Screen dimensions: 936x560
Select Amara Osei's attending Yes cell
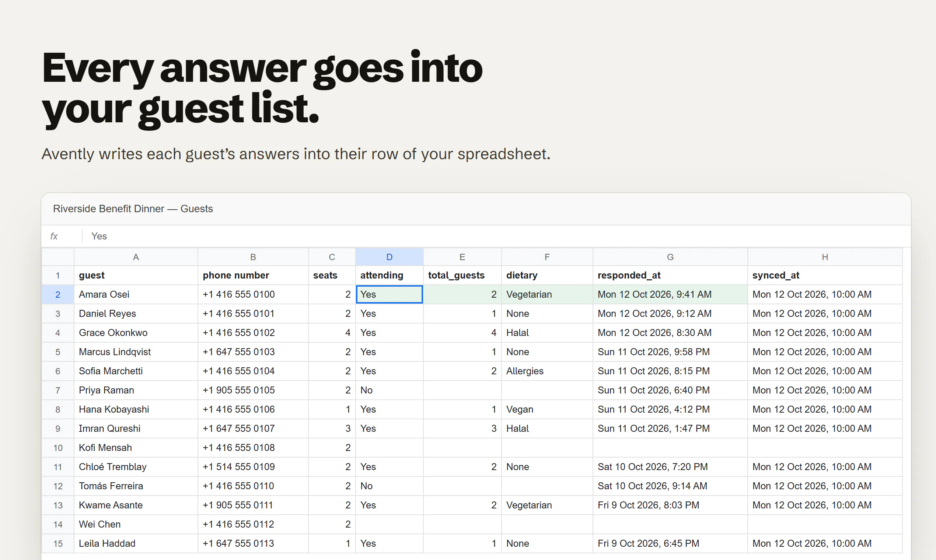pos(389,294)
